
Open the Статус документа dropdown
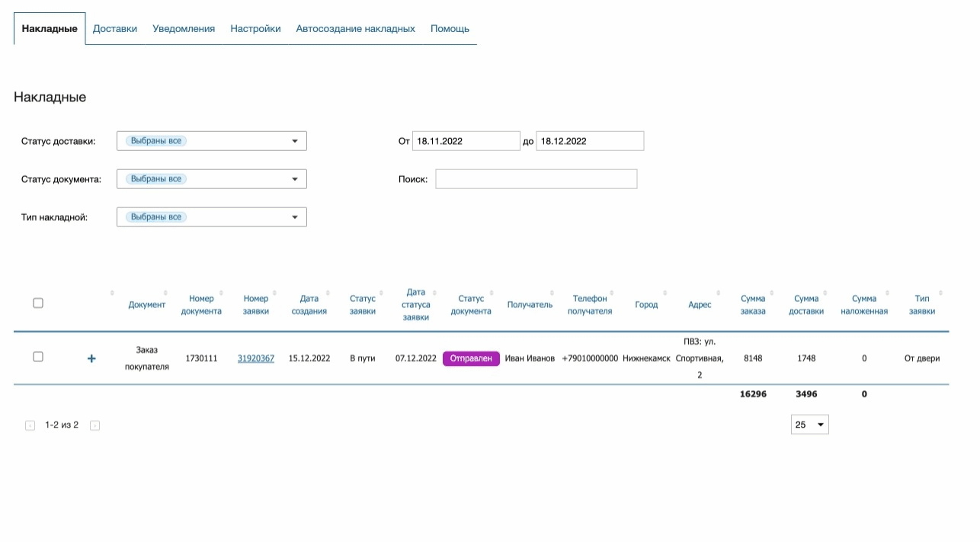pos(211,179)
